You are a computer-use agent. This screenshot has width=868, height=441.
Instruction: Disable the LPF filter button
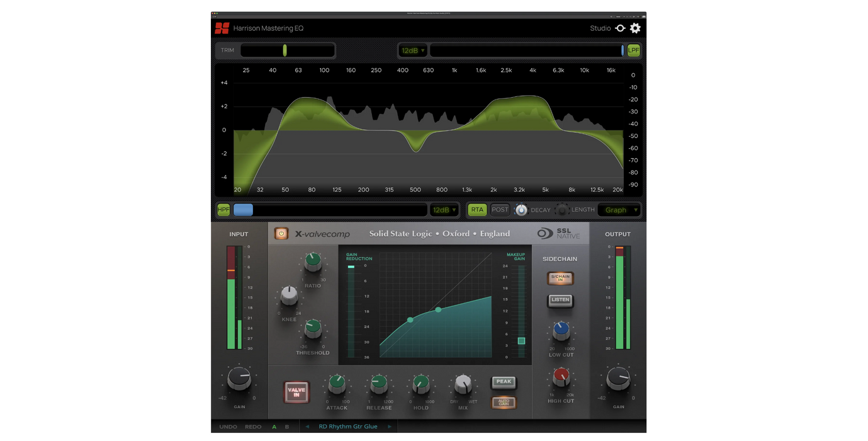pos(633,50)
